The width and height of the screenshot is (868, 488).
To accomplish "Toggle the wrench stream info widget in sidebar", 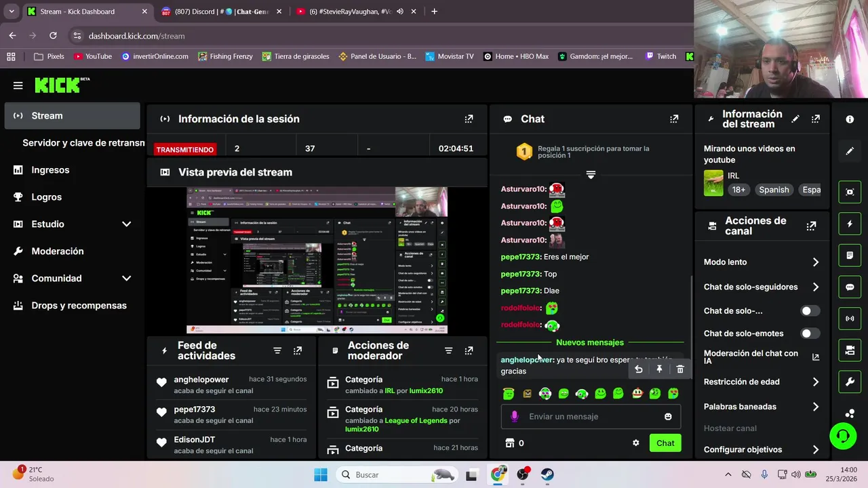I will 850,382.
